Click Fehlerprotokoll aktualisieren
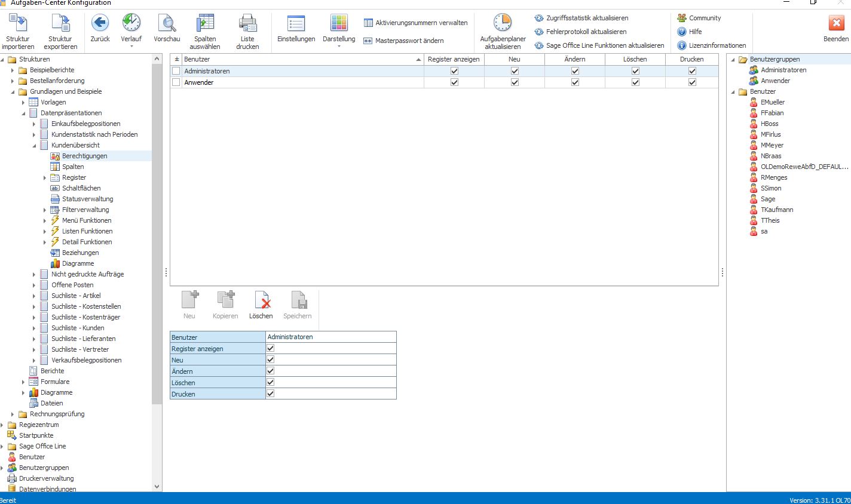The width and height of the screenshot is (851, 504). point(581,32)
